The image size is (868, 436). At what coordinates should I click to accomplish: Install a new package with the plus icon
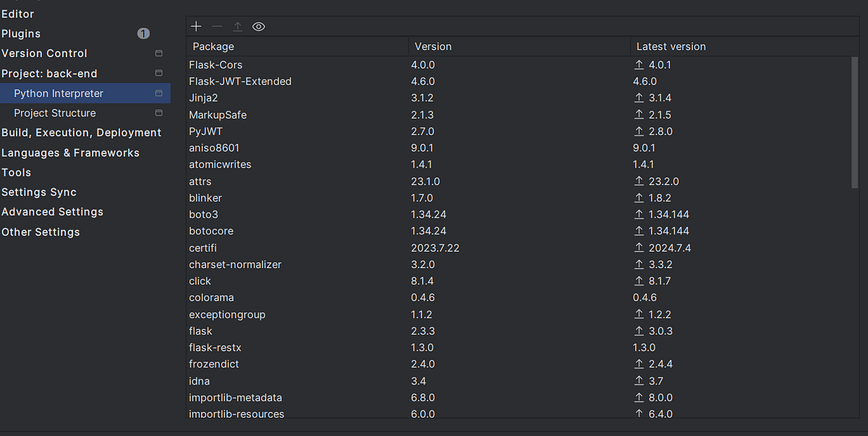click(x=195, y=26)
